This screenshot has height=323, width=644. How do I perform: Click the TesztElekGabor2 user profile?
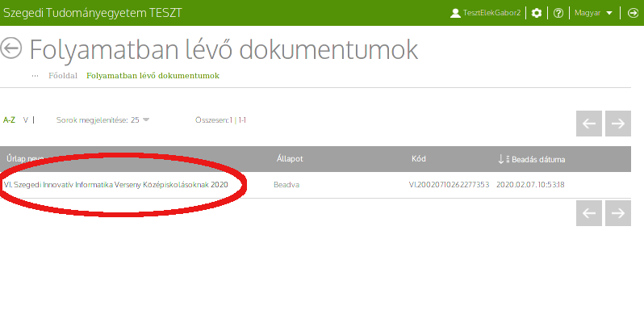pos(486,13)
